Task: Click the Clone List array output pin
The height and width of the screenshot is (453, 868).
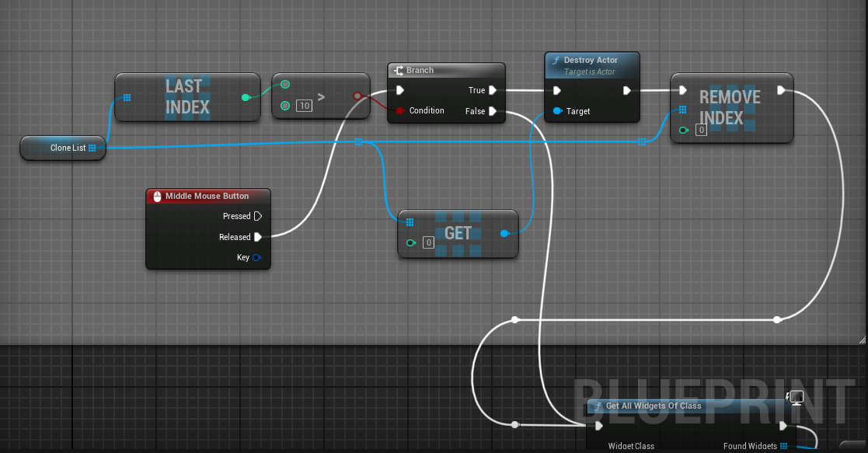Action: 92,148
